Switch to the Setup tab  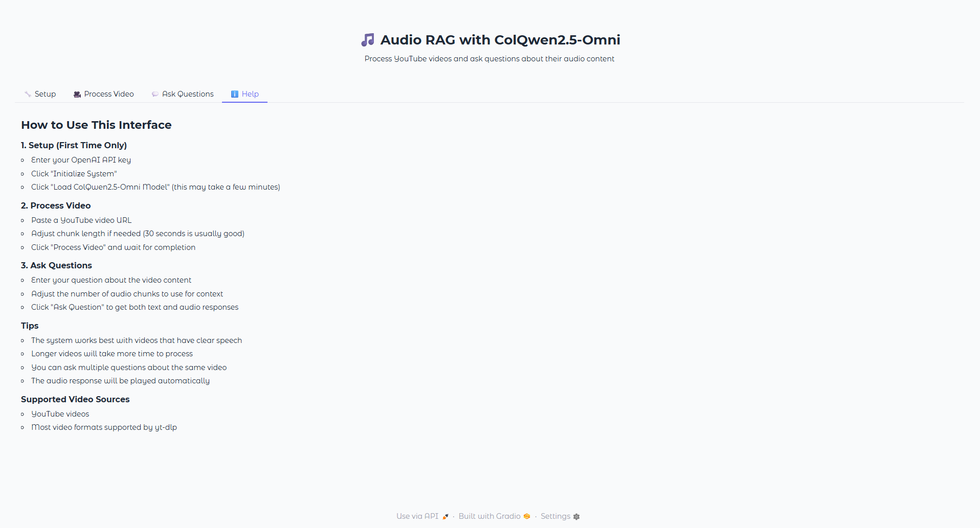coord(45,94)
